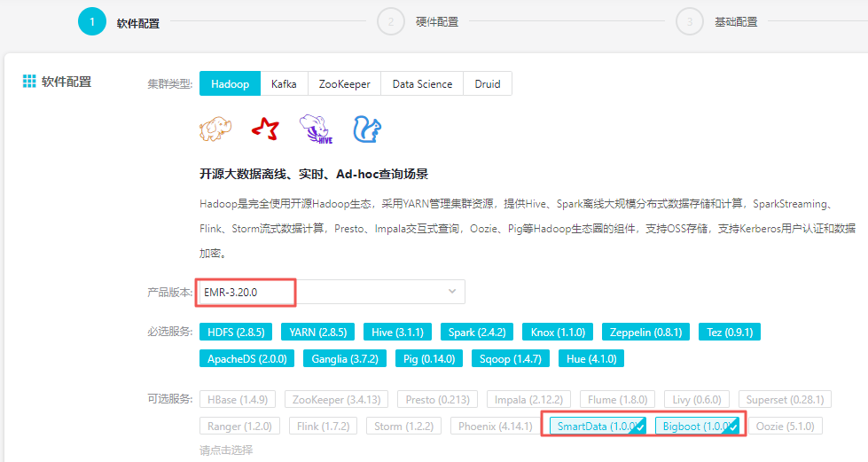Screen dimensions: 868x462
Task: Click the 基础配置 step label
Action: [736, 22]
